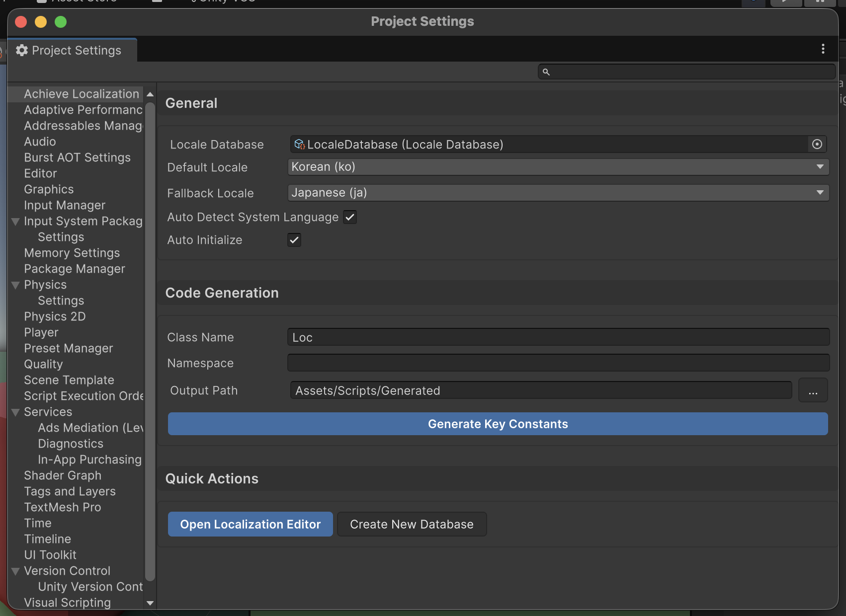Click Open Localization Editor button
Viewport: 846px width, 616px height.
click(x=250, y=524)
